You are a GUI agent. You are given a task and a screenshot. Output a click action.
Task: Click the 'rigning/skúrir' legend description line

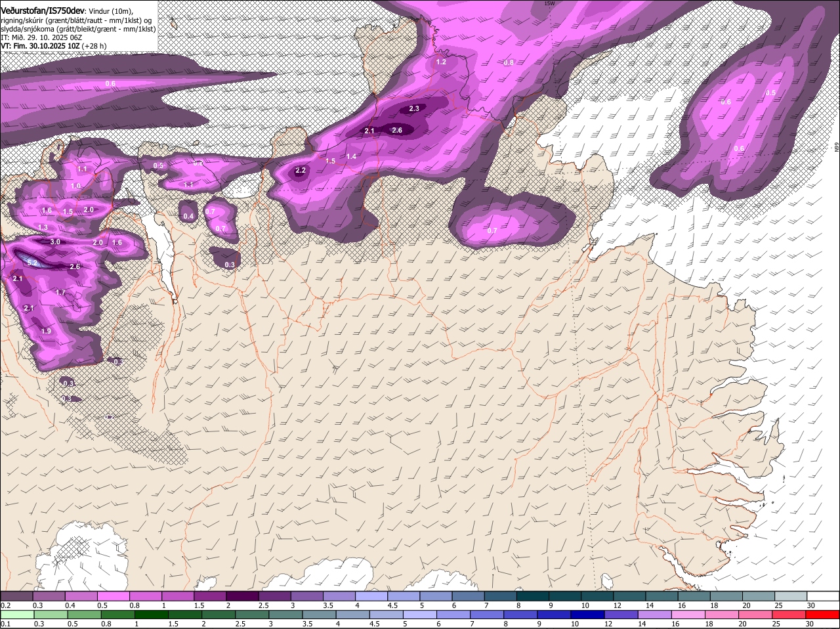(77, 20)
